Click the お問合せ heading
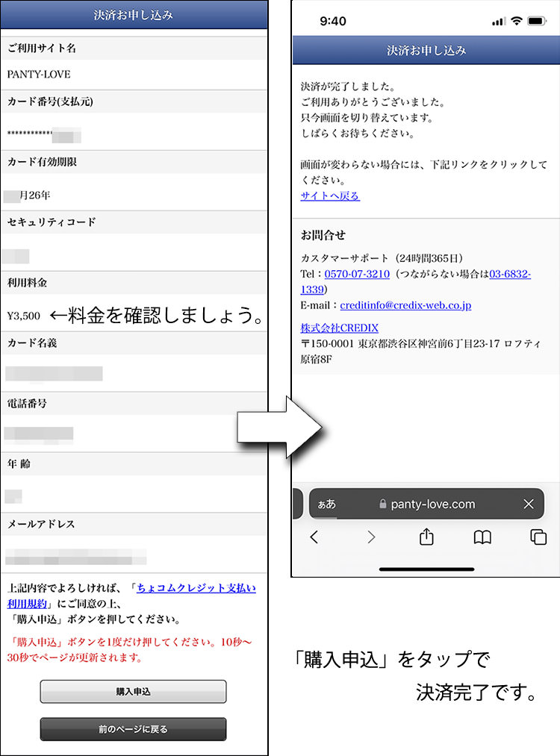Image resolution: width=560 pixels, height=756 pixels. pyautogui.click(x=323, y=235)
